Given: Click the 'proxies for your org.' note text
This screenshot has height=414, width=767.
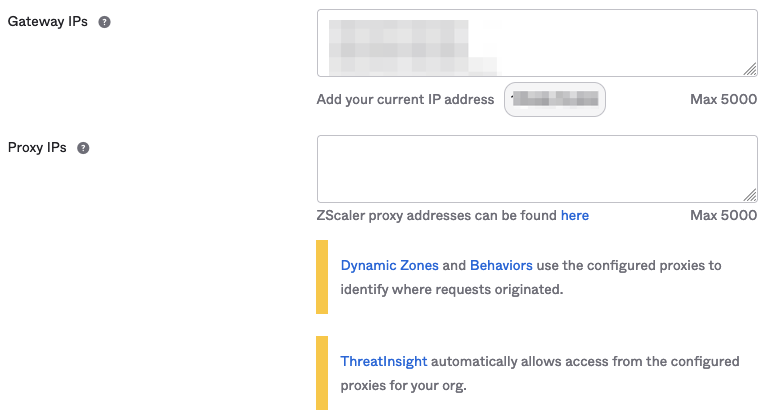Looking at the screenshot, I should coord(403,385).
